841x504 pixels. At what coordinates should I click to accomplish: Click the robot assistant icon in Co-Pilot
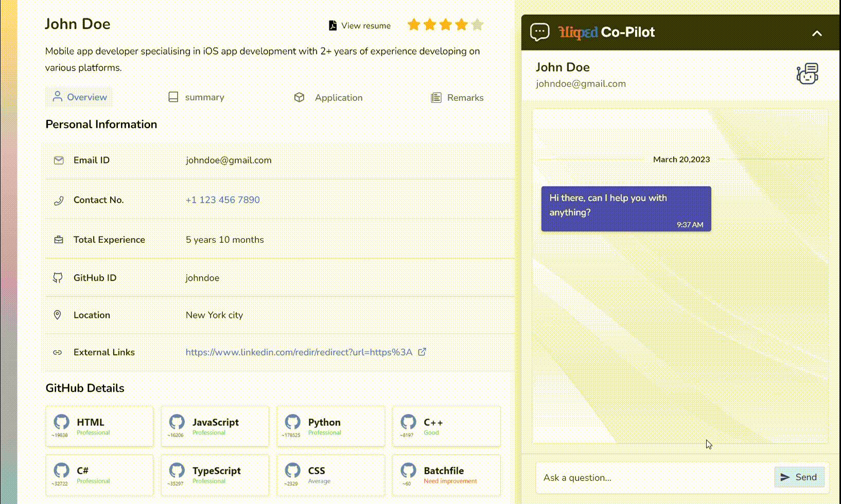coord(807,74)
